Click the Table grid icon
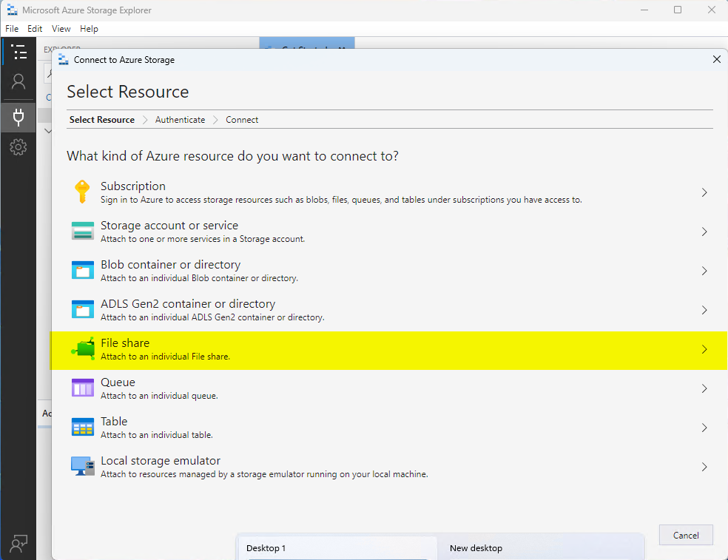728x560 pixels. pyautogui.click(x=82, y=427)
